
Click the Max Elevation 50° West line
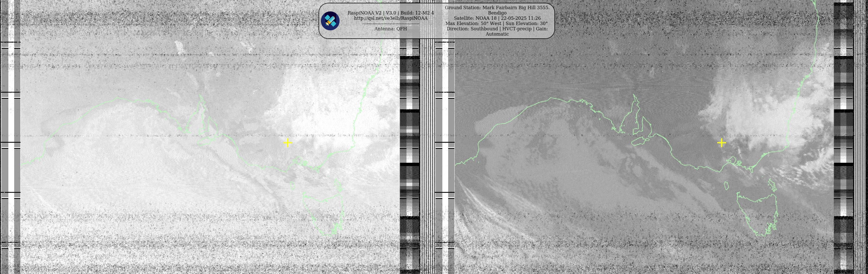click(x=496, y=24)
